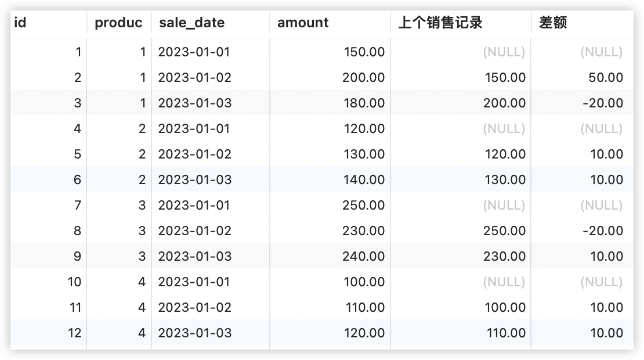
Task: Select the NULL 上个销售记录 cell in row id 10
Action: point(504,282)
